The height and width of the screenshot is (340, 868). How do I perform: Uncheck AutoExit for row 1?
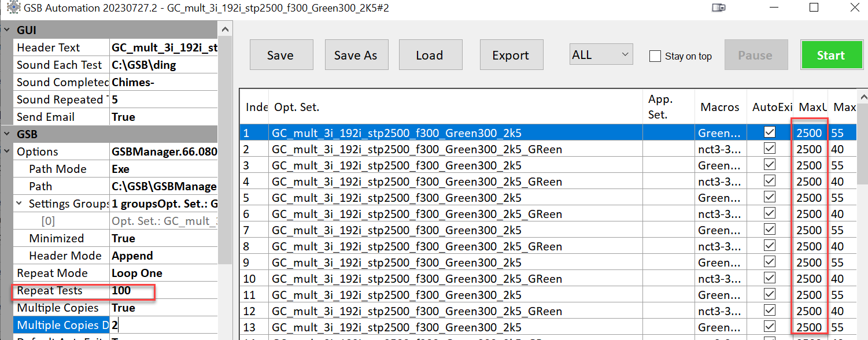769,133
